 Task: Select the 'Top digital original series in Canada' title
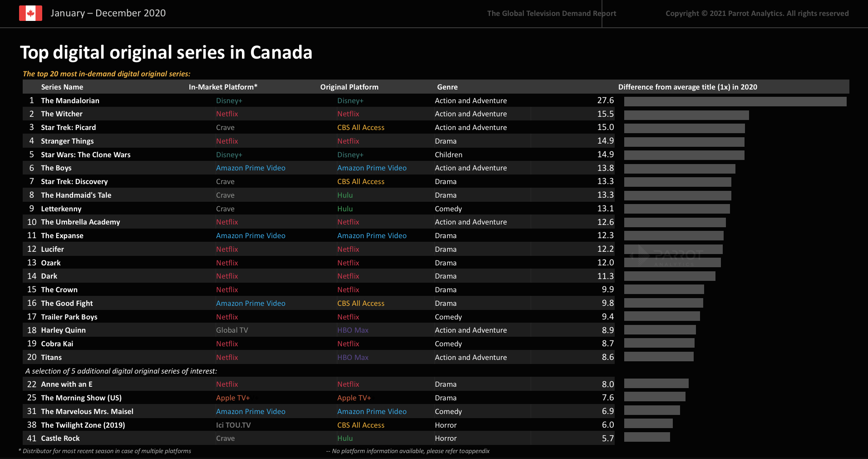166,53
